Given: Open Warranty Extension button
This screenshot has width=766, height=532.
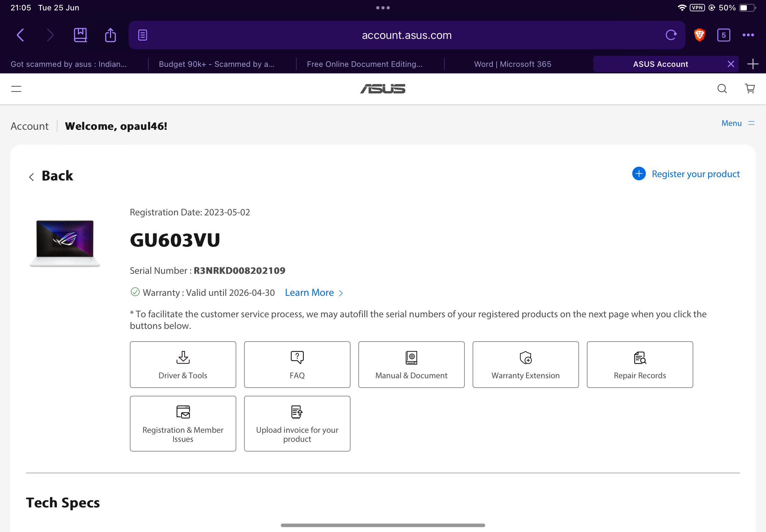Looking at the screenshot, I should click(x=525, y=364).
